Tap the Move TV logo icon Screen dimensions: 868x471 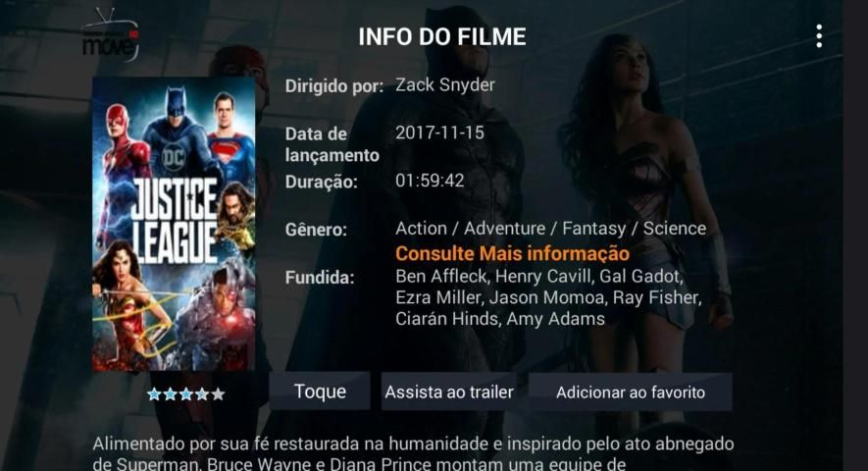110,35
